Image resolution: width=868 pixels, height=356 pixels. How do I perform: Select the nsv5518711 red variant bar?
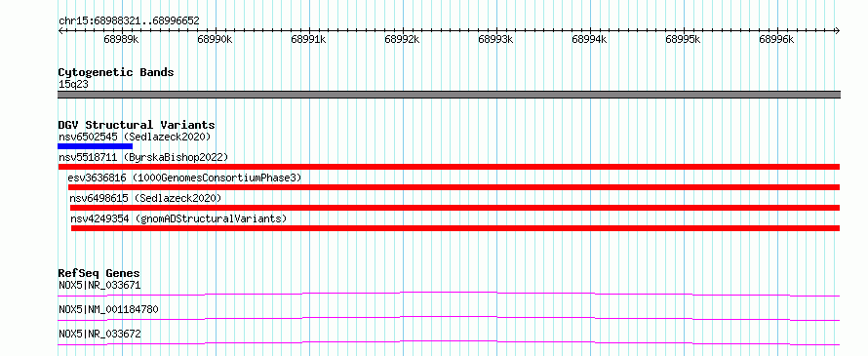point(449,167)
